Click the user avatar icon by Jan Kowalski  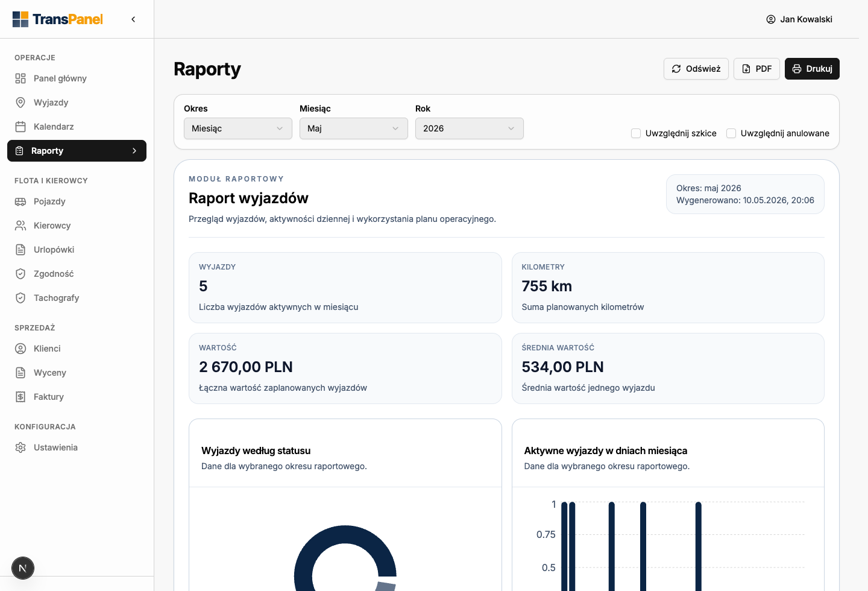pyautogui.click(x=771, y=19)
